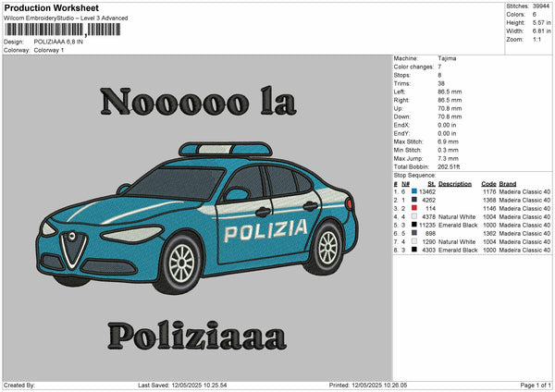This screenshot has width=555, height=392.
Task: Click stitch count '114' in row 3
Action: pyautogui.click(x=431, y=208)
